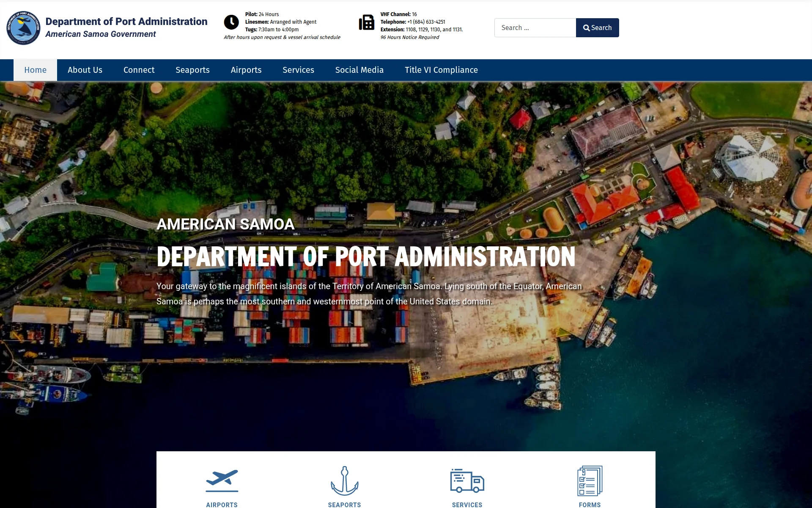The image size is (812, 508).
Task: Open the Airports airplane icon
Action: click(x=222, y=481)
